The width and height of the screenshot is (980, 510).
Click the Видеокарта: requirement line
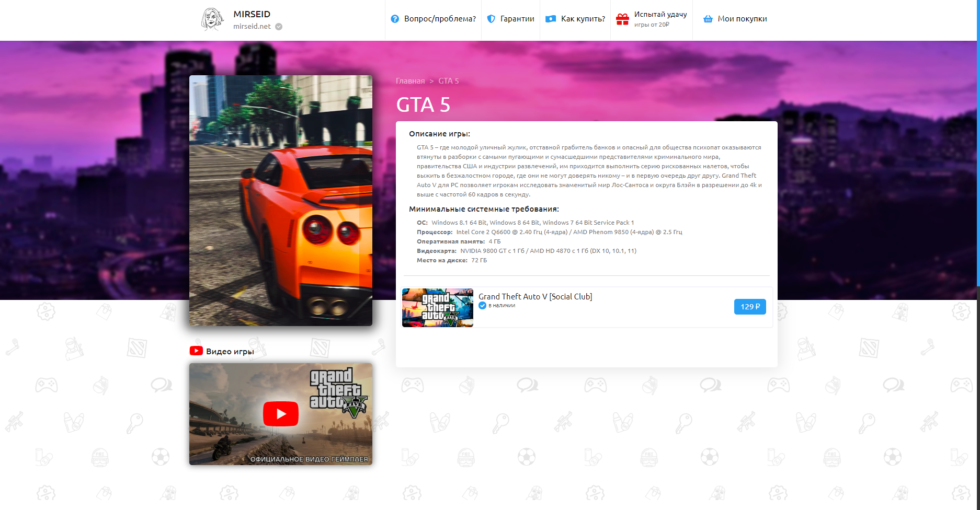click(x=526, y=251)
